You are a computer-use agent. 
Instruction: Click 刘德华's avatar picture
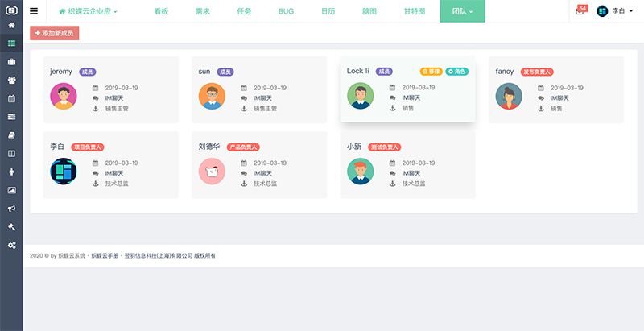pyautogui.click(x=212, y=172)
